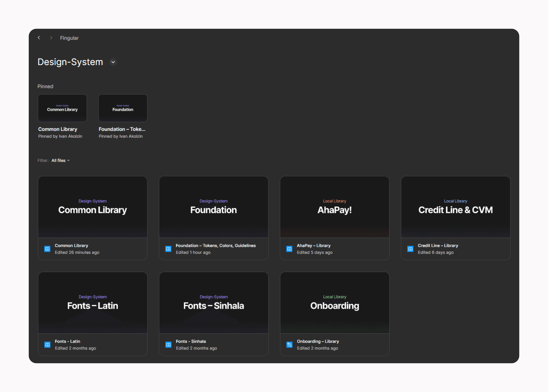
Task: Open the Onboarding file thumbnail
Action: (334, 303)
